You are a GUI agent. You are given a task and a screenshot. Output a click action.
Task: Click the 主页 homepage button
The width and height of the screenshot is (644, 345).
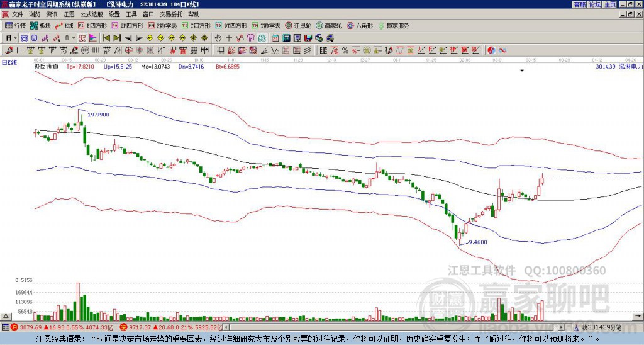pyautogui.click(x=609, y=4)
